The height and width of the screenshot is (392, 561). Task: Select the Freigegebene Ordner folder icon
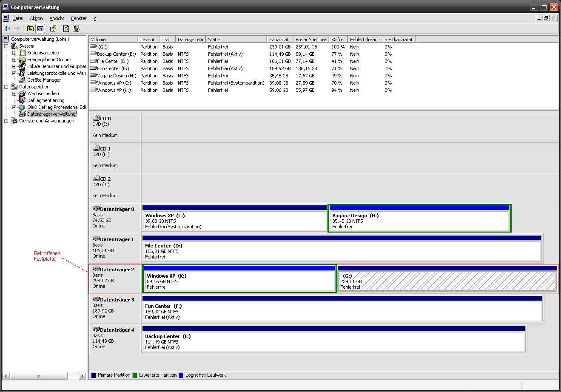23,60
